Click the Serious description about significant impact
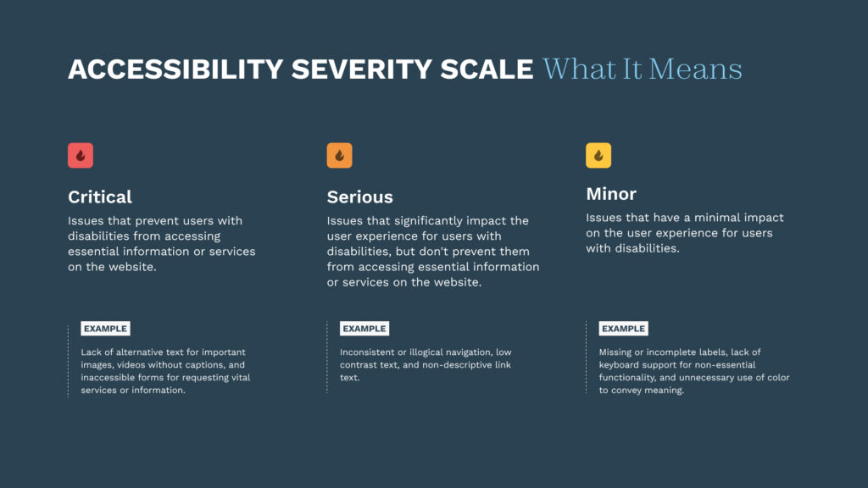The height and width of the screenshot is (488, 868). [x=432, y=252]
